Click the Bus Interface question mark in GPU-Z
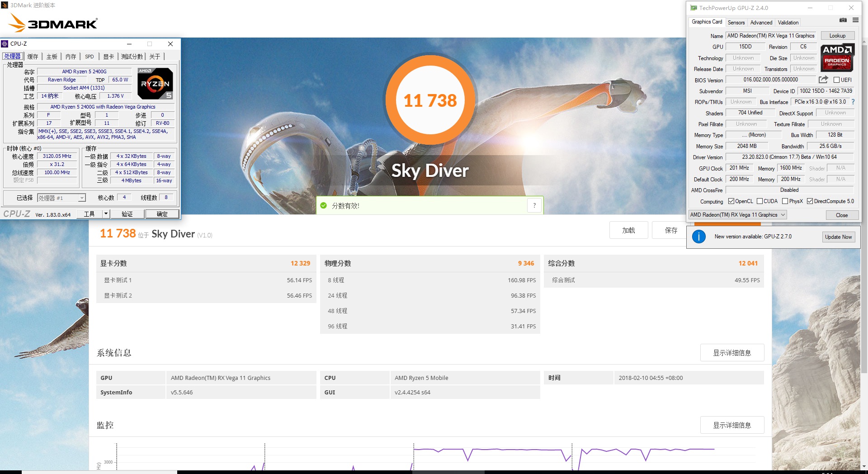The image size is (868, 474). [x=853, y=102]
